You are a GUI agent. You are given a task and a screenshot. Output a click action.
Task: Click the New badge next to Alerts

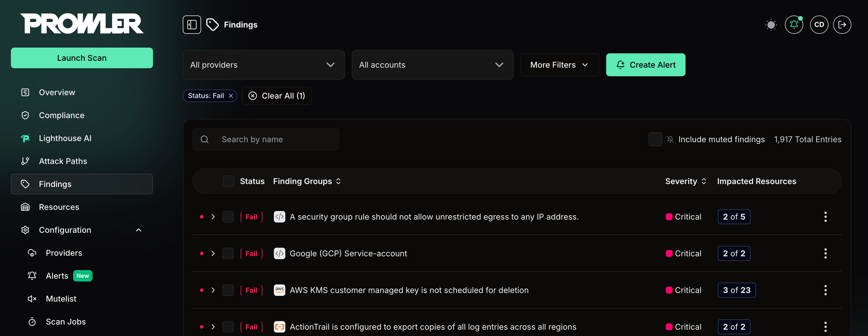pyautogui.click(x=83, y=276)
